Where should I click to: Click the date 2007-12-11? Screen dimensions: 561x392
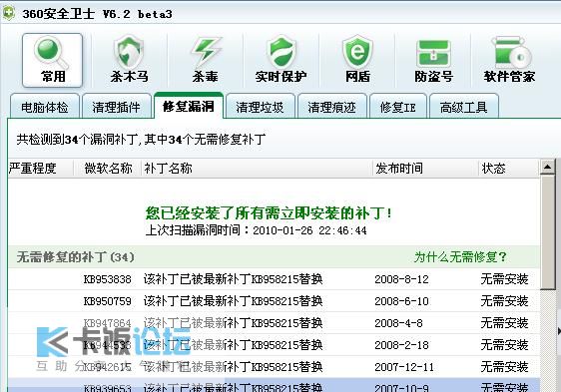pos(404,367)
